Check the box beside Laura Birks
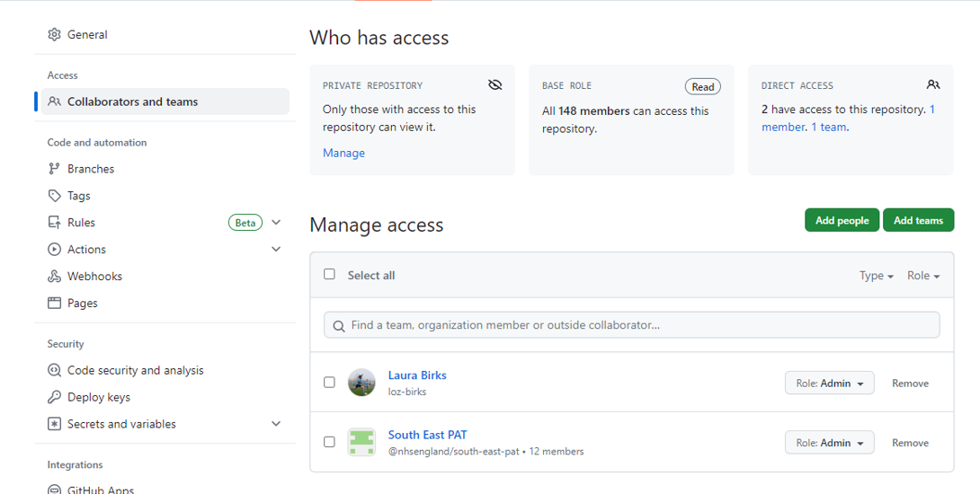Screen dimensions: 980x494 tap(329, 383)
